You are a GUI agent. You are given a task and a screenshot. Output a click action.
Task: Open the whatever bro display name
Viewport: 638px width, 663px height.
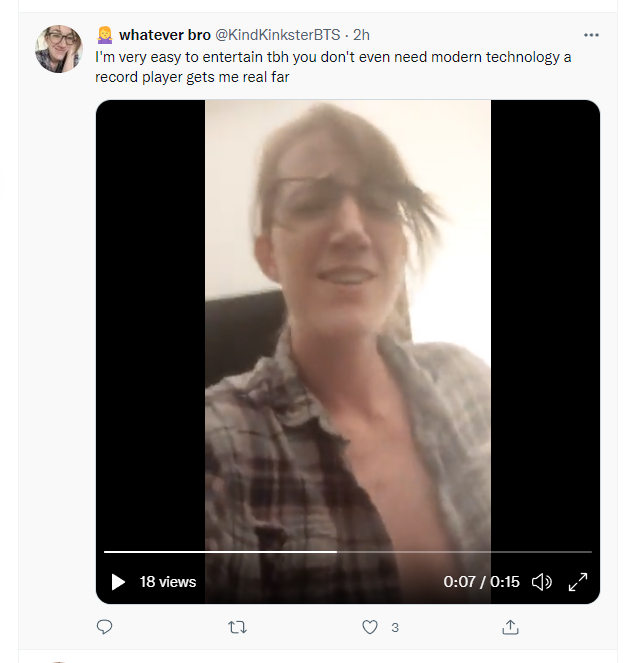click(x=165, y=35)
